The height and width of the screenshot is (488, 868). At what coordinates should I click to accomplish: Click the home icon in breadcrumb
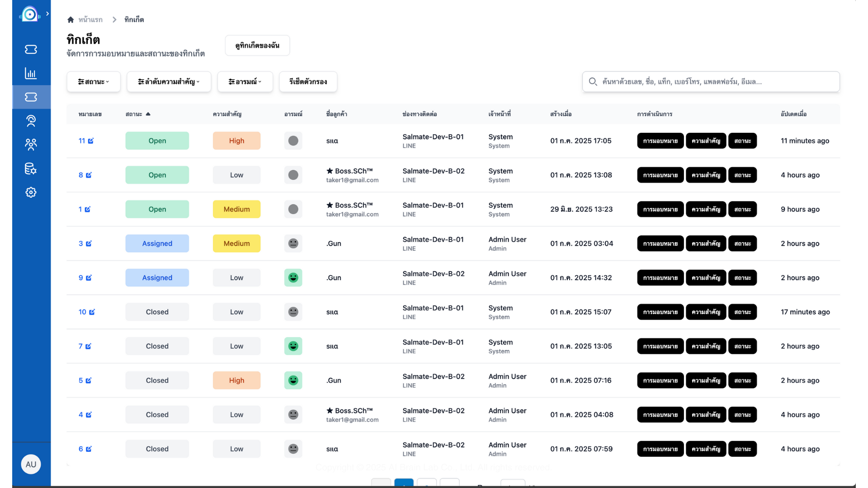click(x=71, y=20)
